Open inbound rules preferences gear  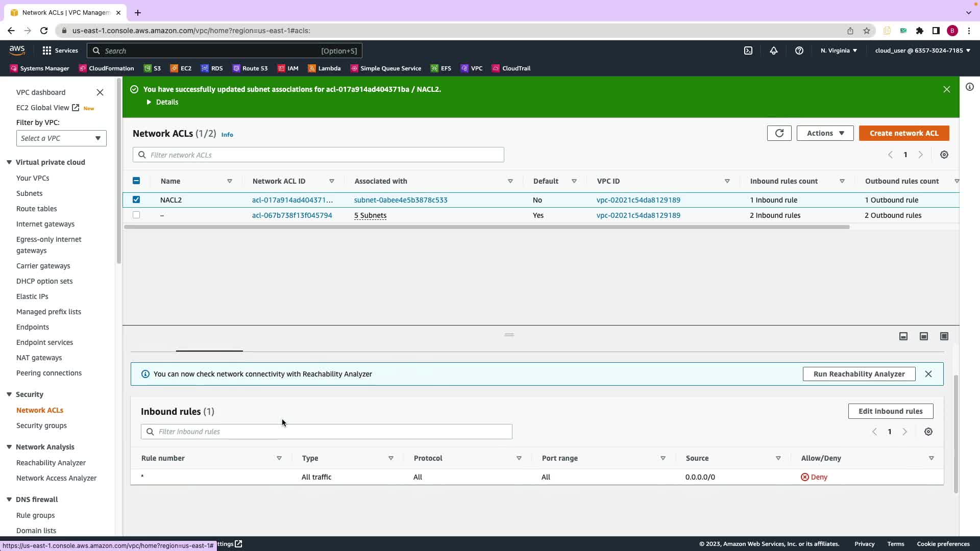click(928, 432)
